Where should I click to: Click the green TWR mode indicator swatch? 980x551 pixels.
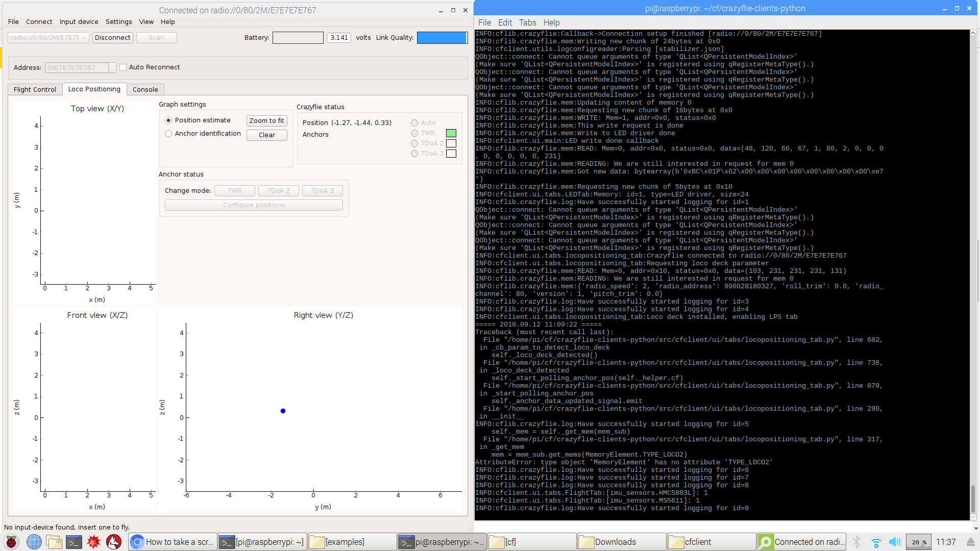tap(451, 133)
